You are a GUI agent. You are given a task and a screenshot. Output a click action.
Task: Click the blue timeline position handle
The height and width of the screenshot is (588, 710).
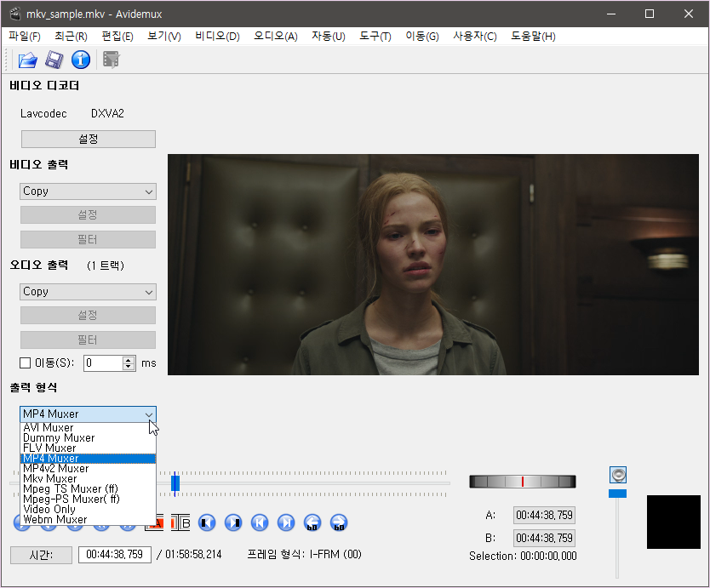175,483
